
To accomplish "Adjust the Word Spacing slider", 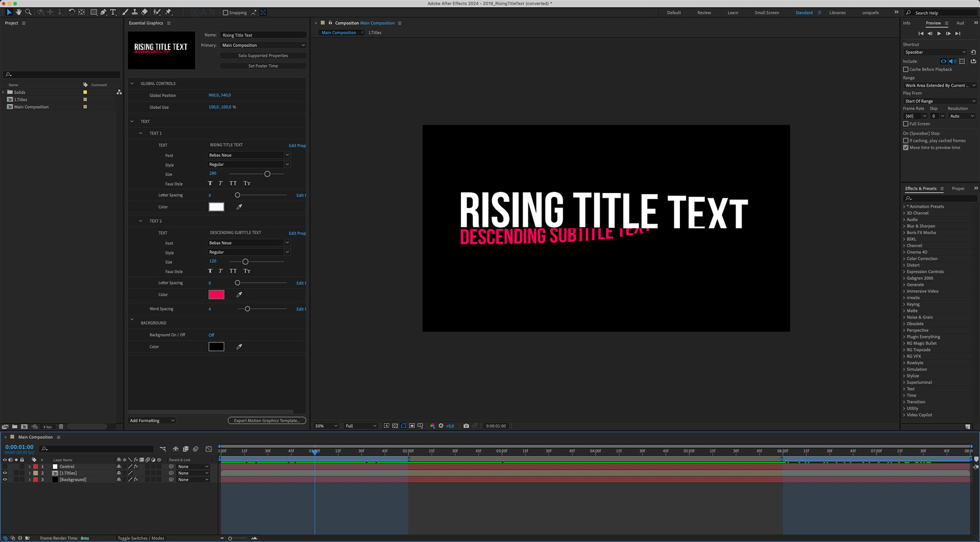I will [x=248, y=309].
